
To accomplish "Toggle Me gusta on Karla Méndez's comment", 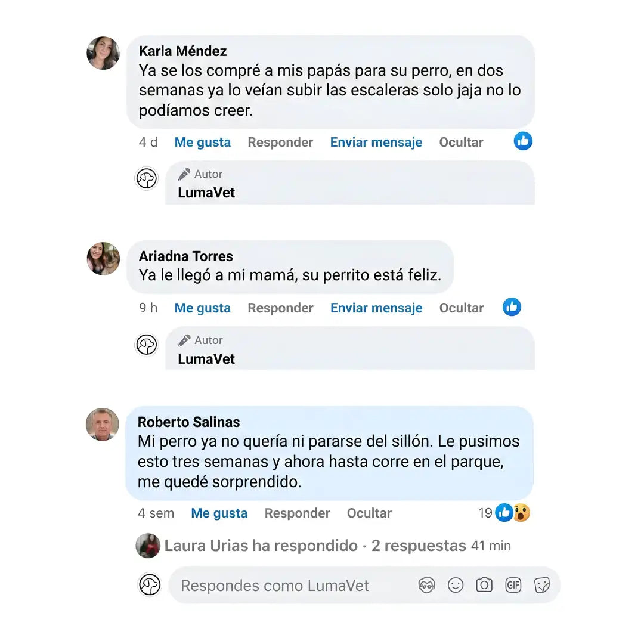I will [x=203, y=142].
